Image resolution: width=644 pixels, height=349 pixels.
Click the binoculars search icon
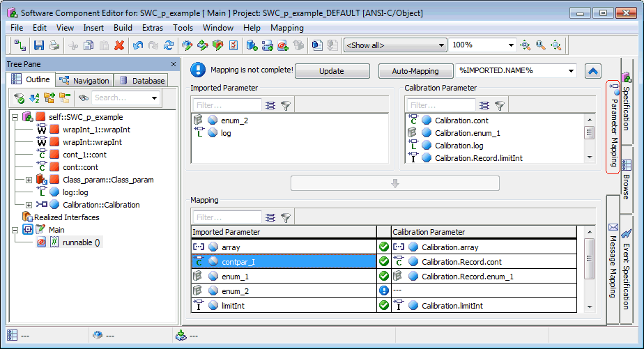[84, 98]
